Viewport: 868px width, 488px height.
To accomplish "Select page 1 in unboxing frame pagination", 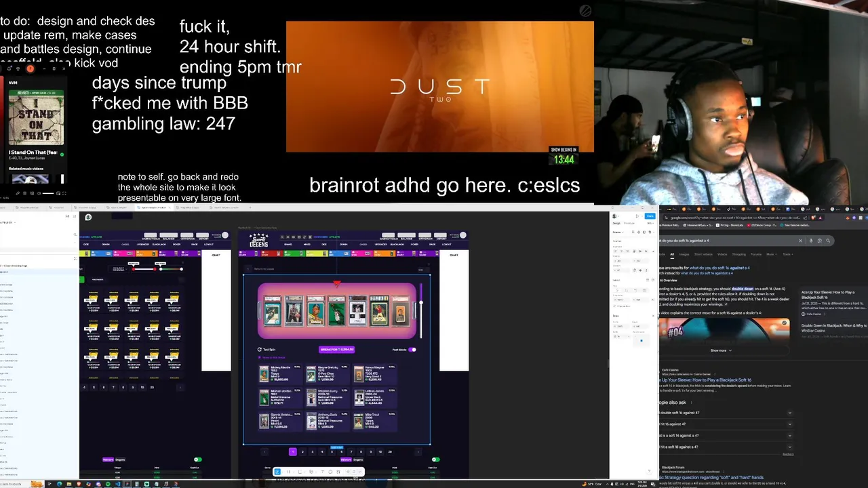I will (293, 452).
